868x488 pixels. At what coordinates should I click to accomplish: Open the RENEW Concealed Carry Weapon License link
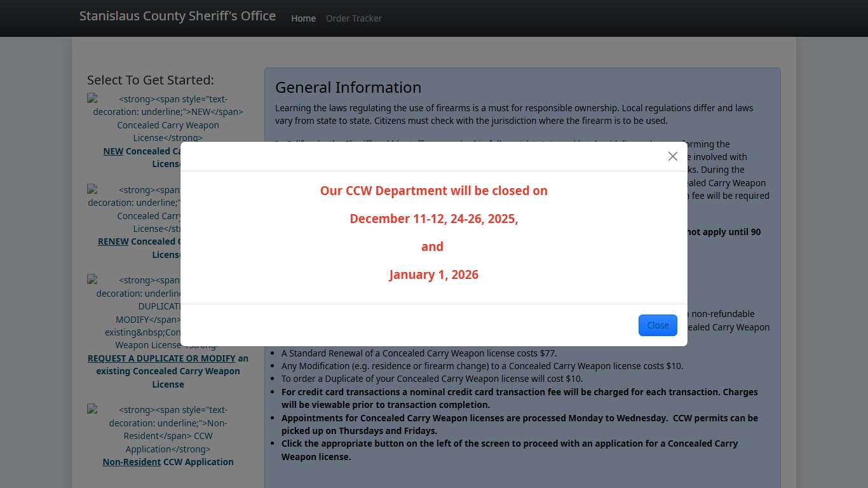[168, 248]
